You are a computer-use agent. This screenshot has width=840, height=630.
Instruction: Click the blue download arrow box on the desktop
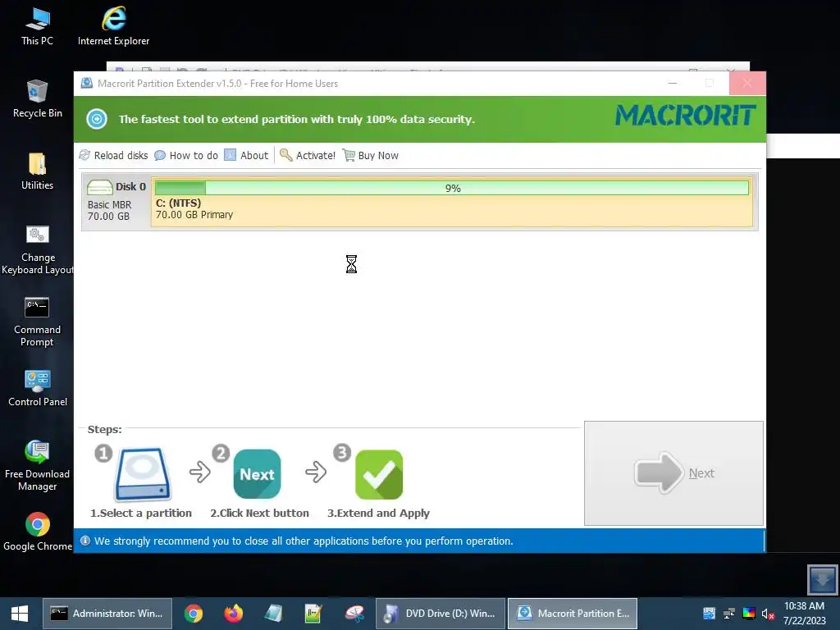(822, 579)
